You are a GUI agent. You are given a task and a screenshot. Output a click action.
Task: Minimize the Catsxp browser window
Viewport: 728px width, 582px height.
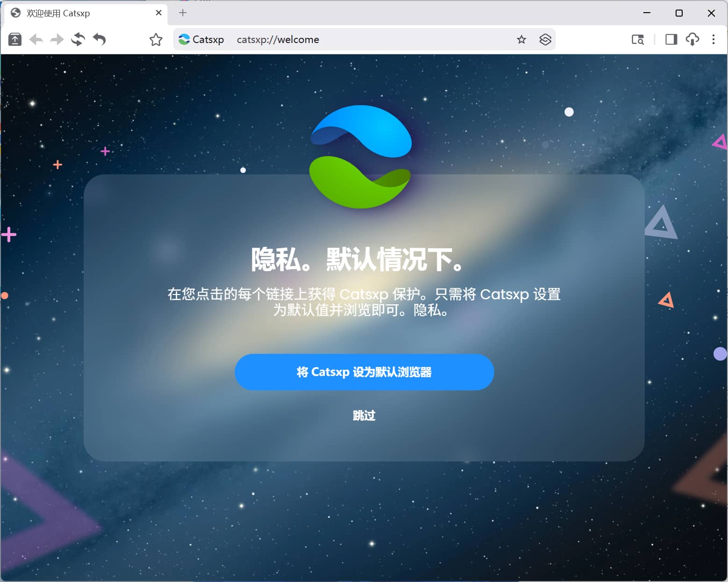647,13
